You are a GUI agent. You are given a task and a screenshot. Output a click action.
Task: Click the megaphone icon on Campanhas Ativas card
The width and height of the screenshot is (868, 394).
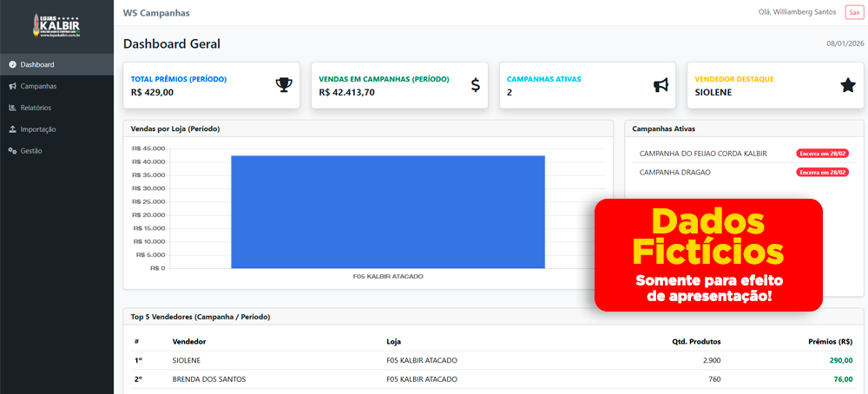[661, 85]
